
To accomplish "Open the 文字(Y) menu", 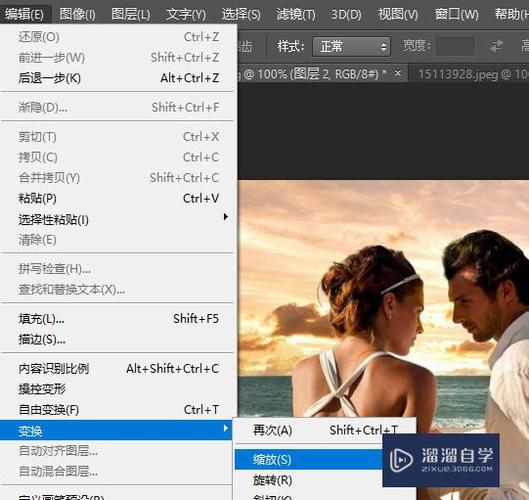I will (186, 14).
